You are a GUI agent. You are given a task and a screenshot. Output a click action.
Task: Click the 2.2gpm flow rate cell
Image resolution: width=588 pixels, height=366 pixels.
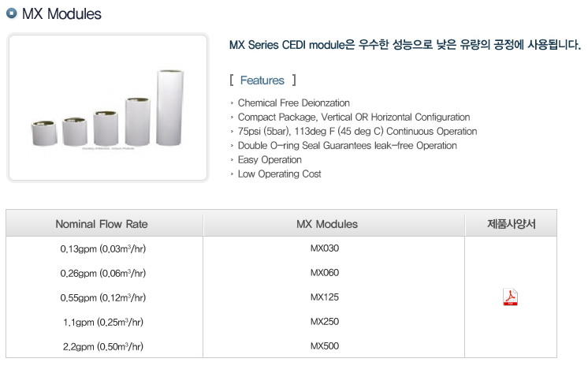103,346
